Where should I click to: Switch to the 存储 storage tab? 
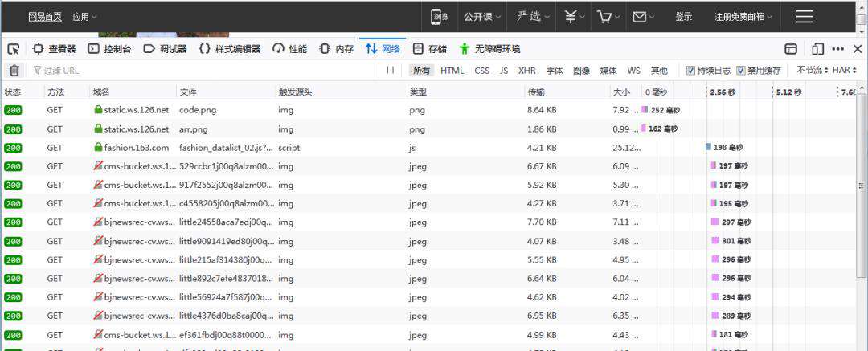[430, 49]
